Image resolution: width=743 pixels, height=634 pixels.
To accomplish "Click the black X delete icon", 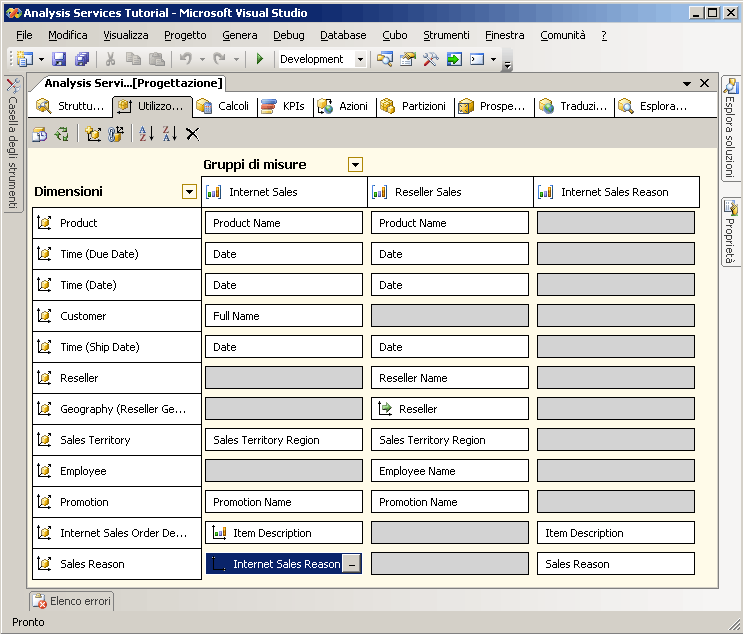I will tap(192, 134).
